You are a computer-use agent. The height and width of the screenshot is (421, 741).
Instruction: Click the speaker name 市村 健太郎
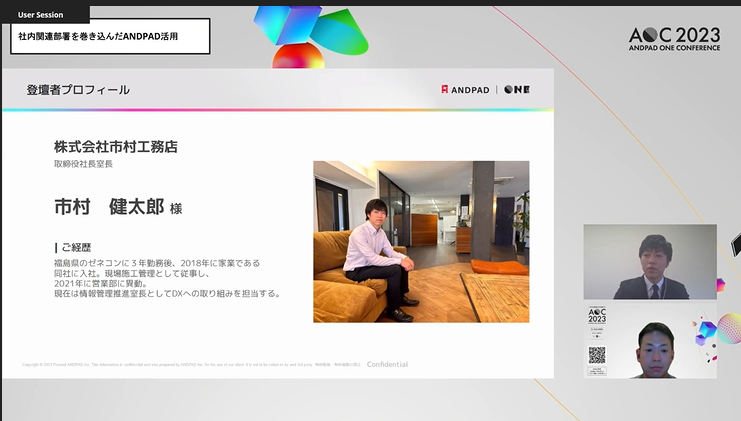click(x=109, y=206)
